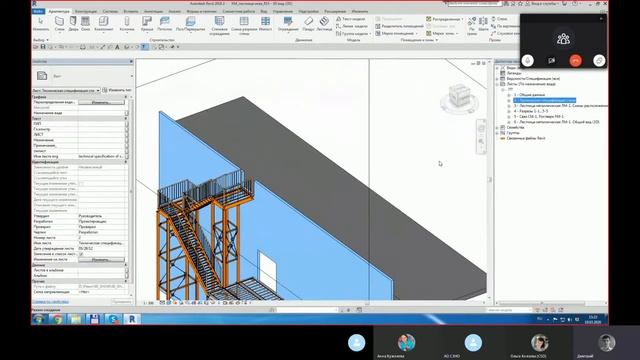Select the Component (Компонент) tool
Image resolution: width=640 pixels, height=360 pixels.
(x=104, y=24)
